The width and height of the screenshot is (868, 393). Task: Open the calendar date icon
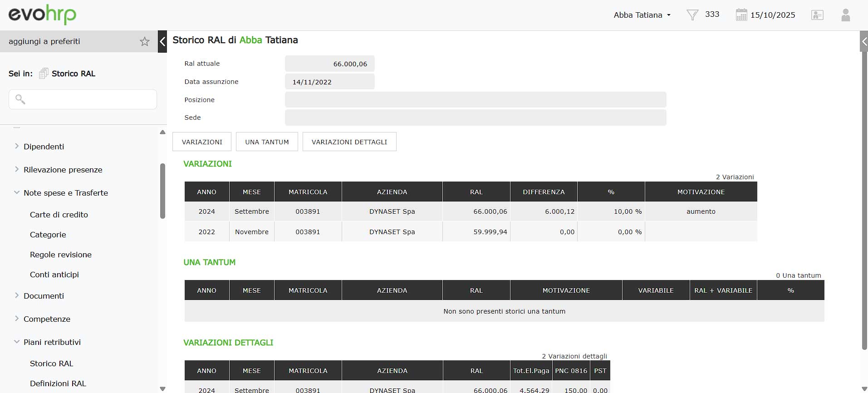click(x=741, y=15)
